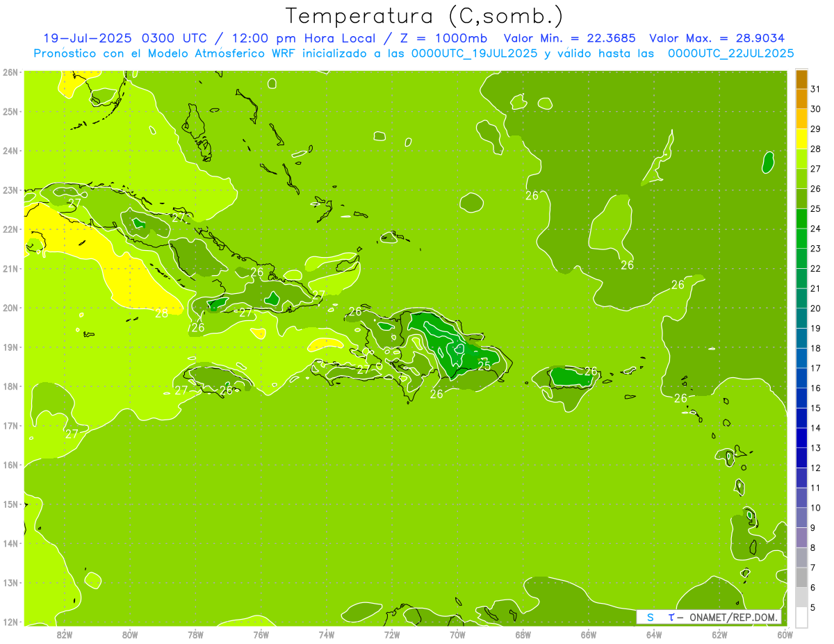Click the "72W" longitude axis label
Screen dimensions: 834x644
point(392,634)
